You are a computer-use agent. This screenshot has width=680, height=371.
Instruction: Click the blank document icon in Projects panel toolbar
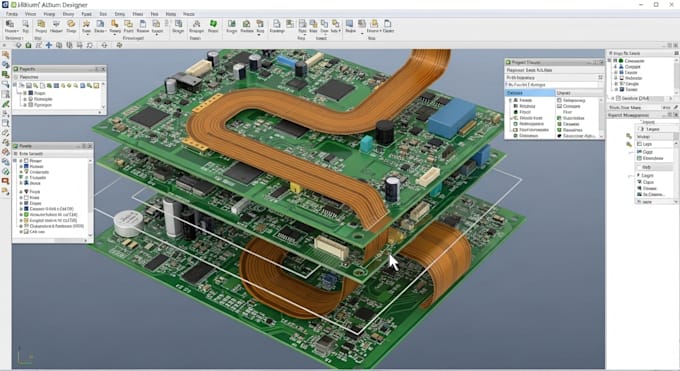coord(42,86)
